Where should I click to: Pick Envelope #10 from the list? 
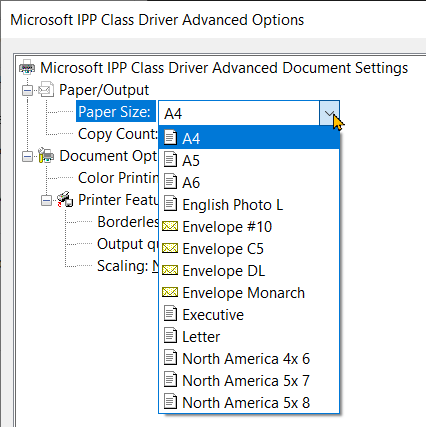coord(249,226)
